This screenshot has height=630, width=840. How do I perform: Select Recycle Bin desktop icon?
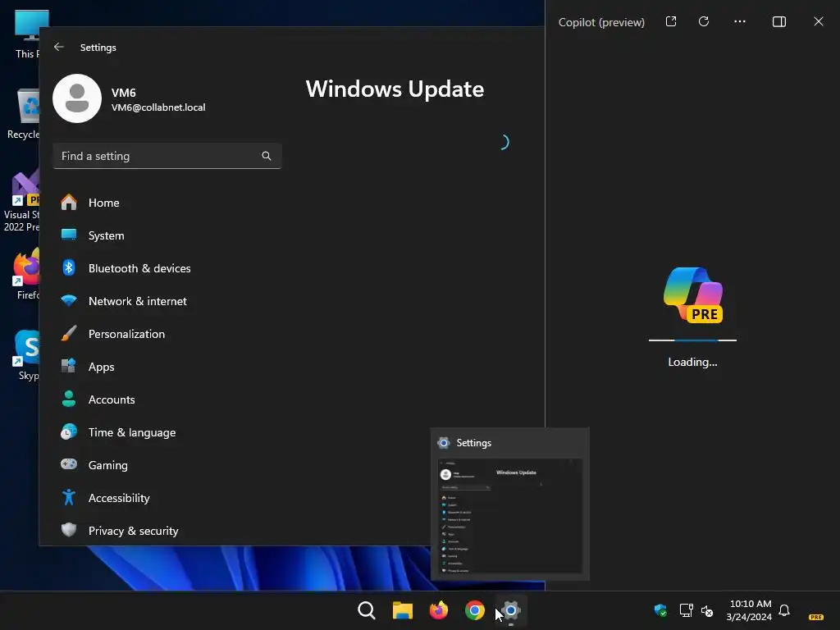coord(24,114)
